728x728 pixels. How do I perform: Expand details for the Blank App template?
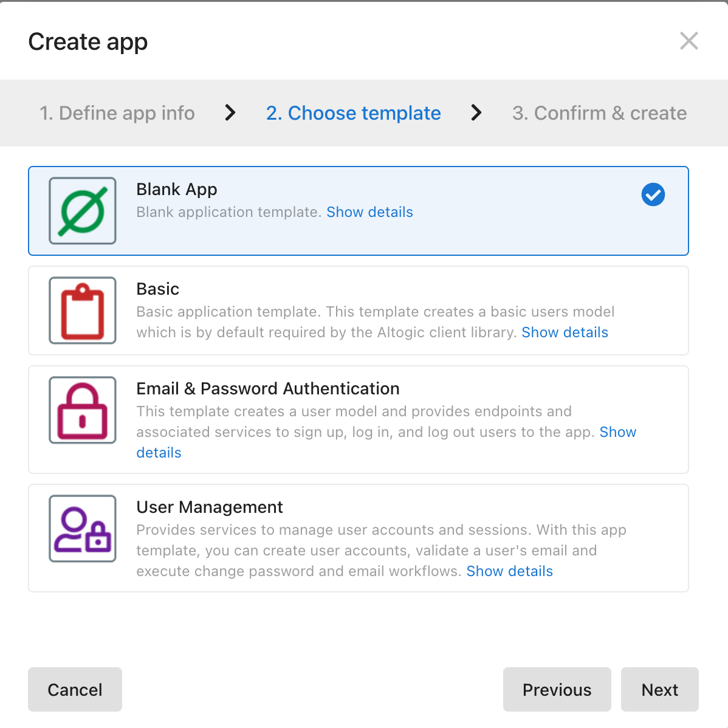[369, 211]
